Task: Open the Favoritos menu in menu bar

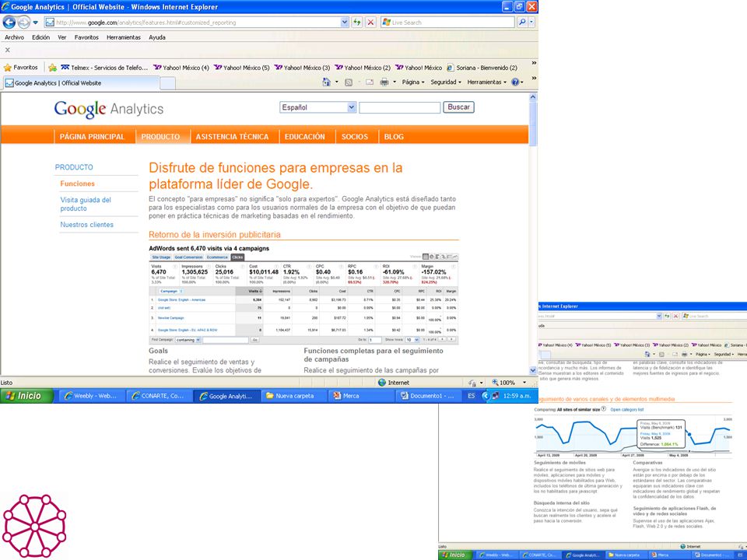Action: click(x=86, y=37)
